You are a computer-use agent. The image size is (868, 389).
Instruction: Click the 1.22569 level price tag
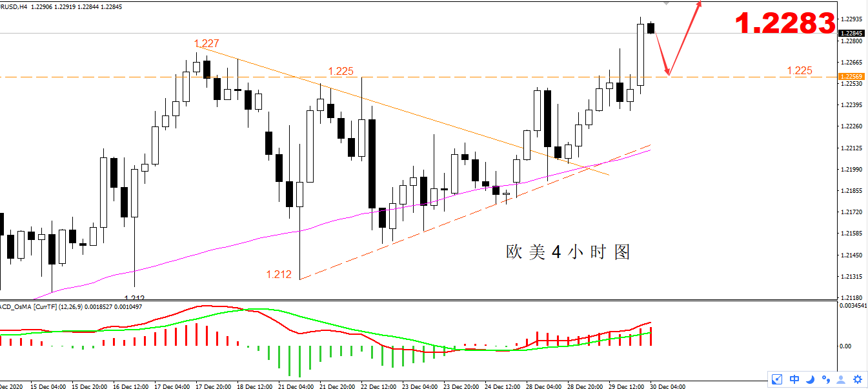pos(851,77)
